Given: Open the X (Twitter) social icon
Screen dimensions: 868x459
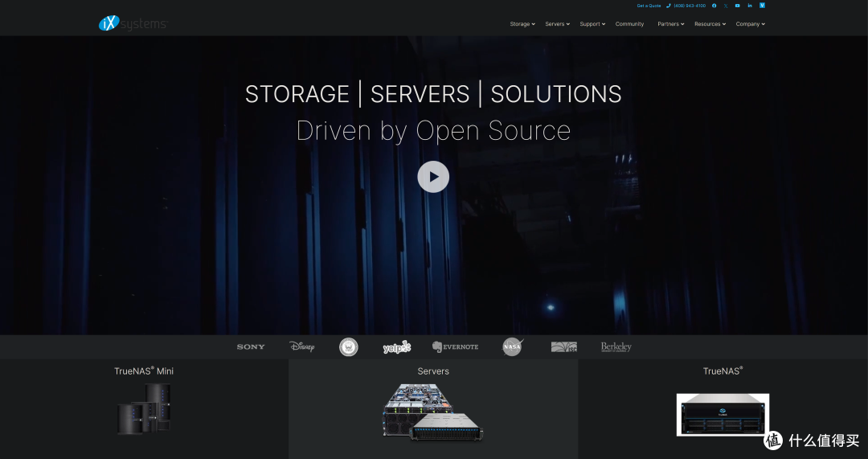Looking at the screenshot, I should coord(726,6).
